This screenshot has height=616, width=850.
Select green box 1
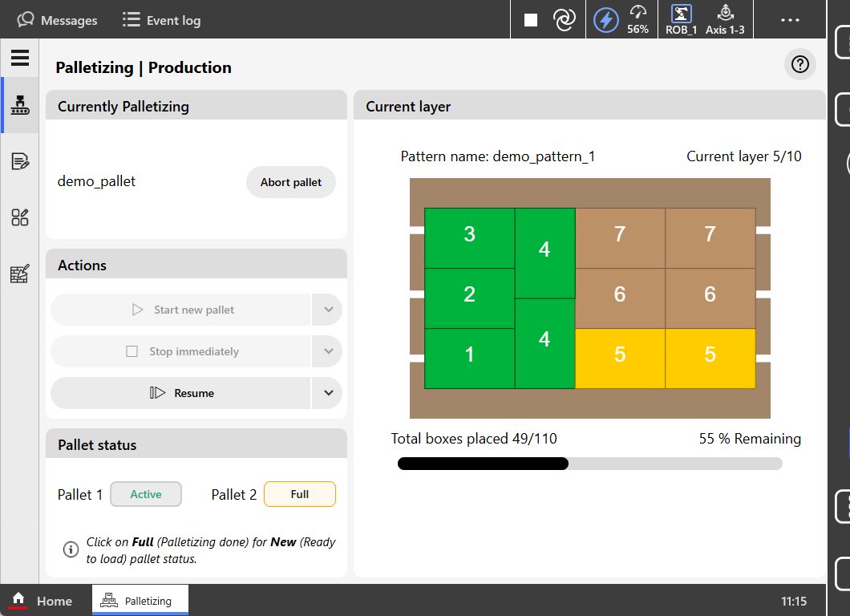[x=469, y=359]
